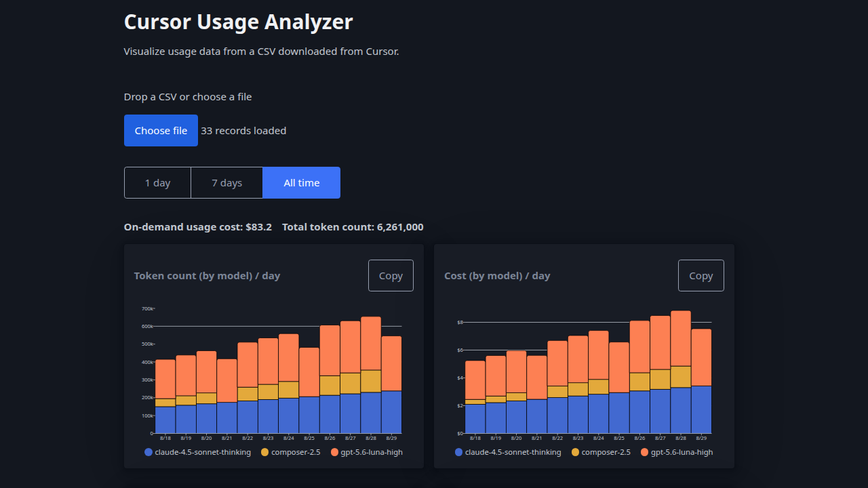Click 'On-demand usage cost: $83.2' text
868x488 pixels.
coord(198,227)
